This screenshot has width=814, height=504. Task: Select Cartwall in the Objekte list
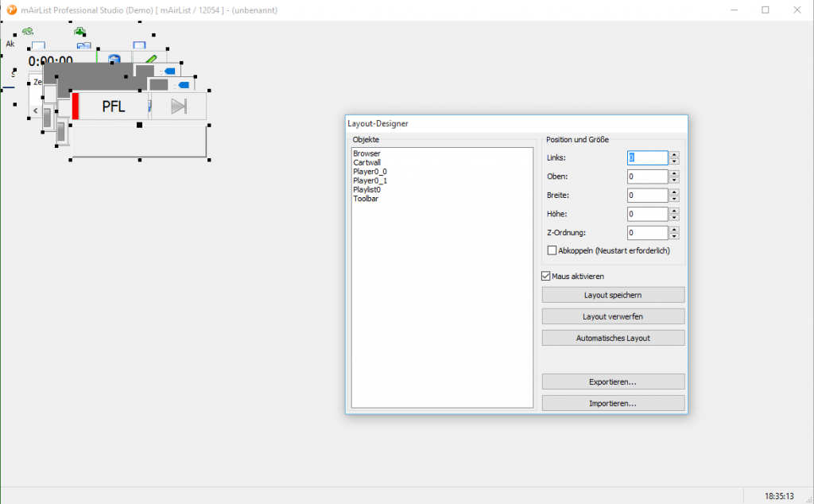pos(368,162)
